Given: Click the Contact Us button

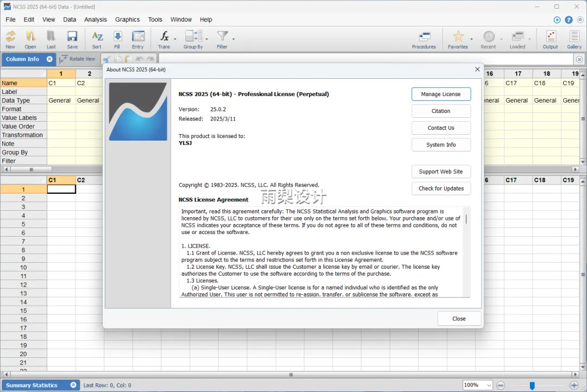Looking at the screenshot, I should pyautogui.click(x=441, y=128).
